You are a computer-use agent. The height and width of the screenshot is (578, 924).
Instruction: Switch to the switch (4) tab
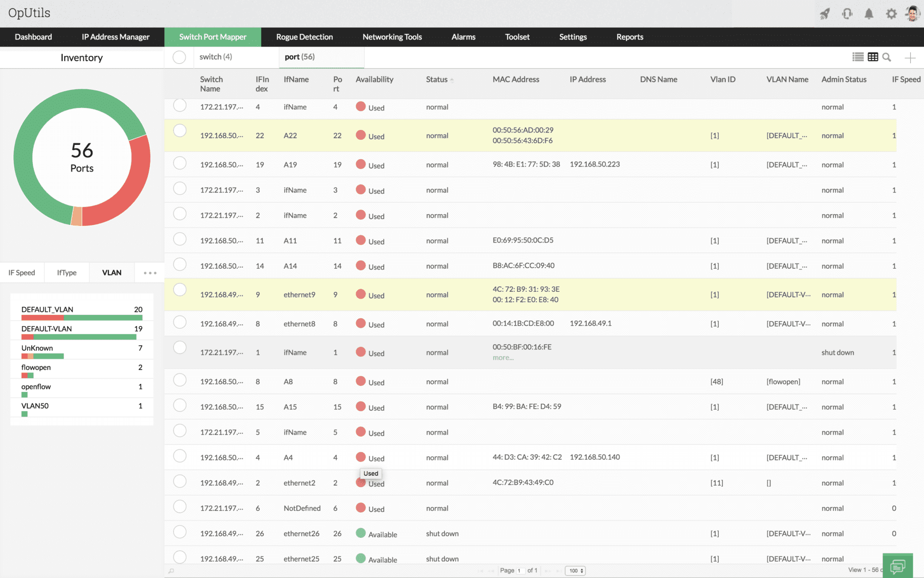pos(216,57)
